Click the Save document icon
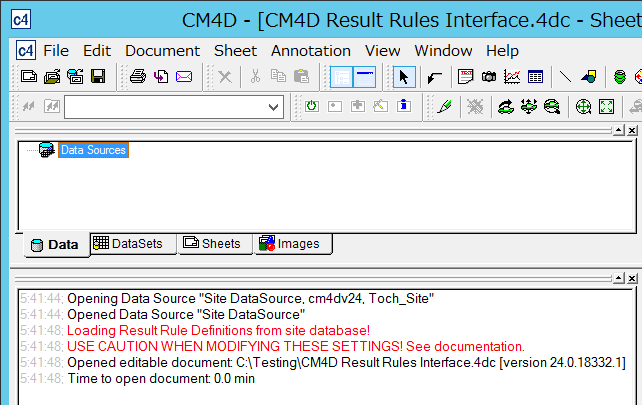The width and height of the screenshot is (642, 405). click(x=98, y=76)
